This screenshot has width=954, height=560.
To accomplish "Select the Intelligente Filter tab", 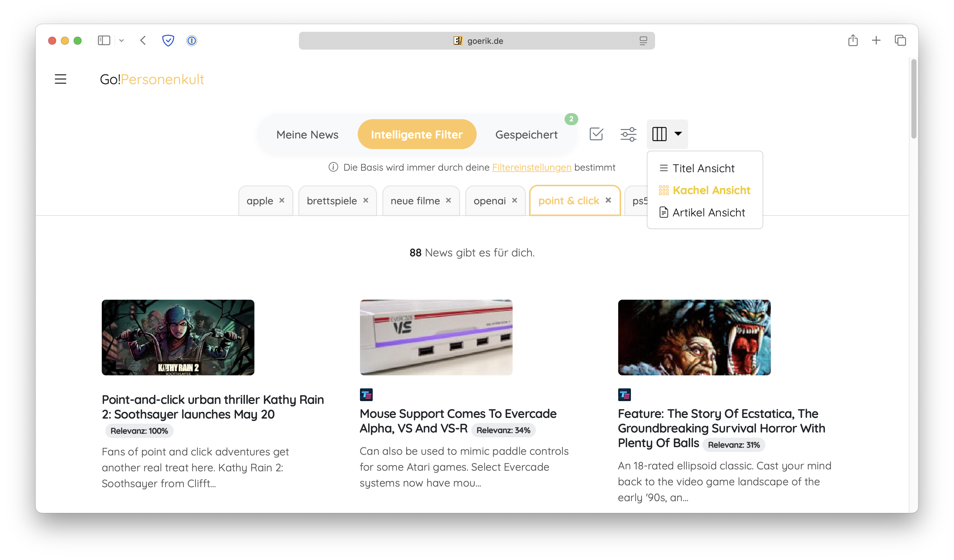I will pos(417,134).
